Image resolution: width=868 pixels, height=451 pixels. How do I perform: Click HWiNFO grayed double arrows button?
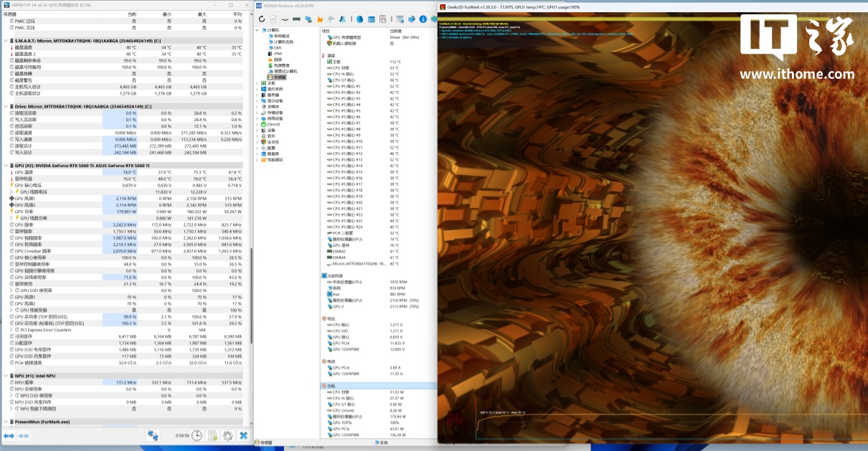[x=24, y=436]
